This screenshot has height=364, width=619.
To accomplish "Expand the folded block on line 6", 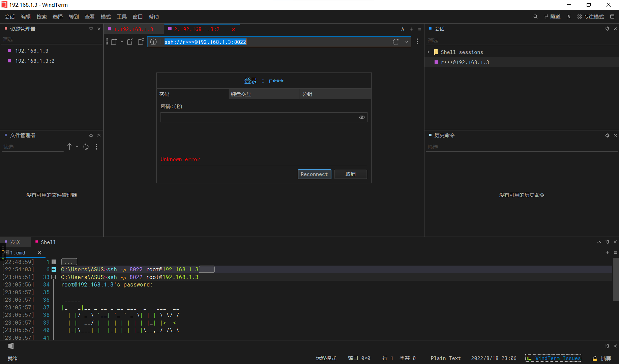I will click(54, 269).
